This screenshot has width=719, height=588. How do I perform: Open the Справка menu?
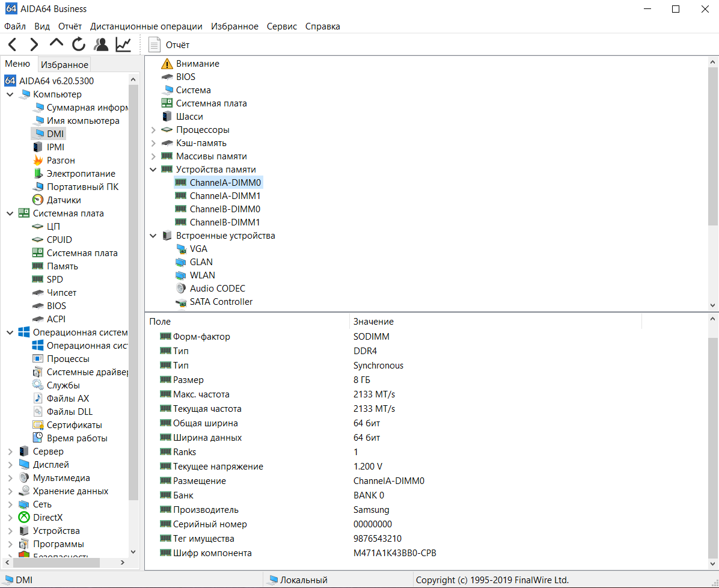[323, 26]
